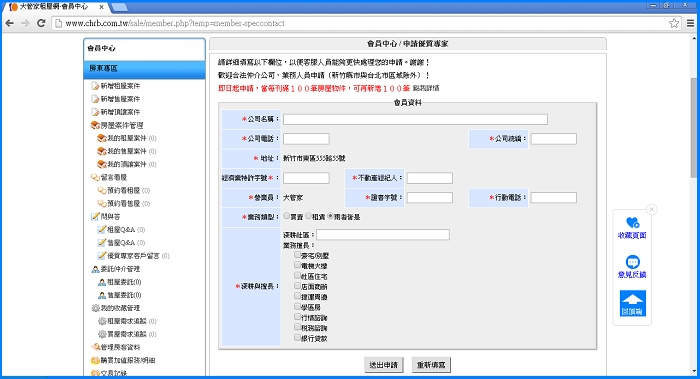
Task: Check the 行情諮詢 checkbox
Action: click(297, 317)
